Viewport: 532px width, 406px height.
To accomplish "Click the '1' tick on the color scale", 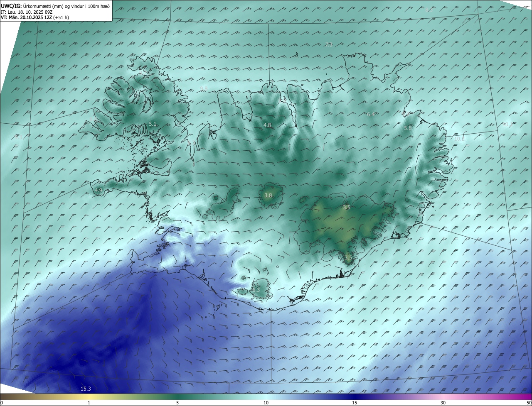I will 89,403.
